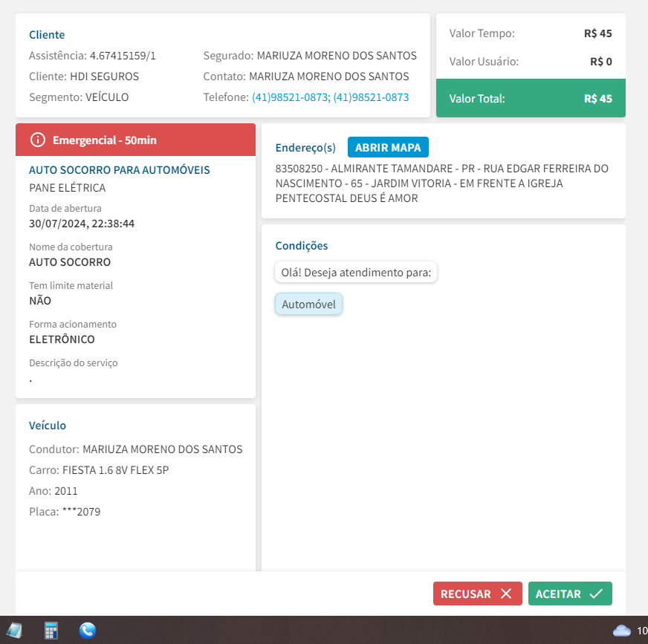Click the Assistência number 4.67415159/1
Viewport: 648px width, 644px height.
123,56
